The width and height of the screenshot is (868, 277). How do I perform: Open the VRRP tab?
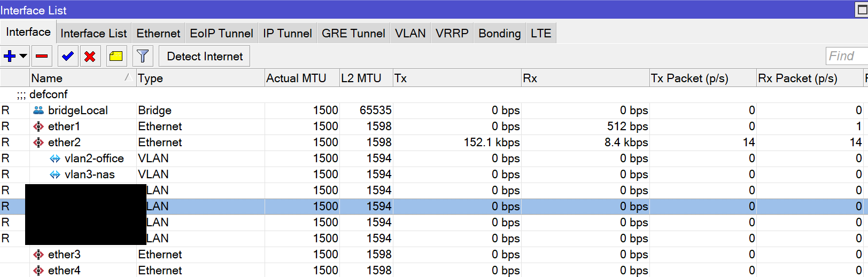point(452,33)
